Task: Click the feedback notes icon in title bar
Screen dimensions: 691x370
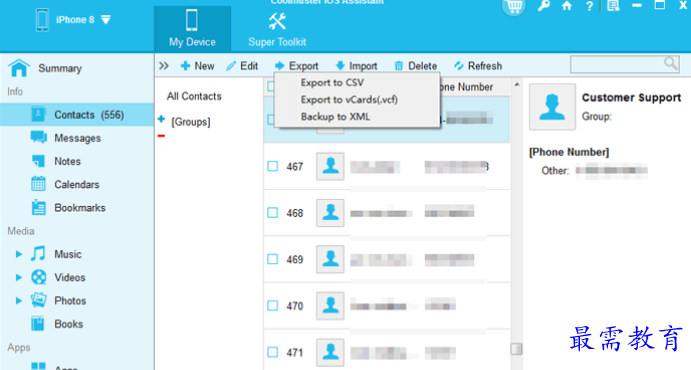Action: pos(613,6)
